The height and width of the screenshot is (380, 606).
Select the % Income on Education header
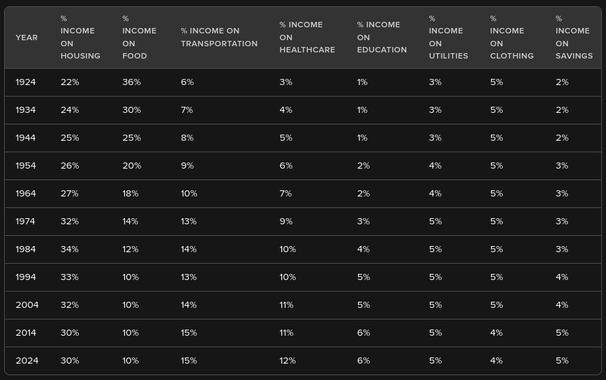coord(381,37)
